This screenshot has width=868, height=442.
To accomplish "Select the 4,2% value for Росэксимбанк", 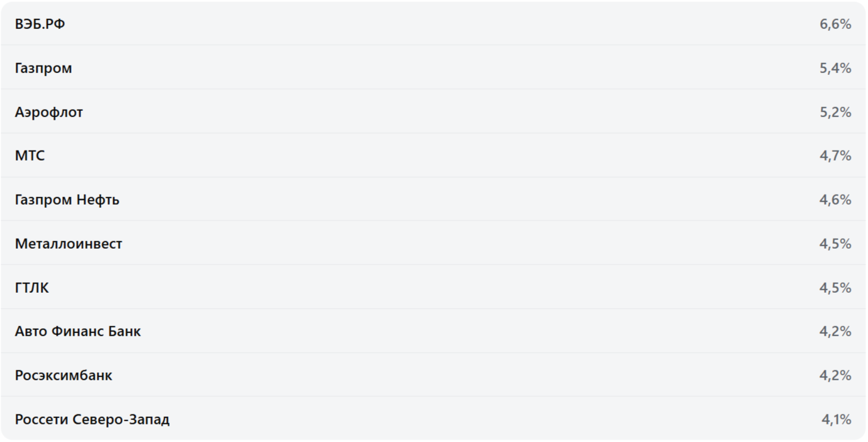I will (x=835, y=375).
